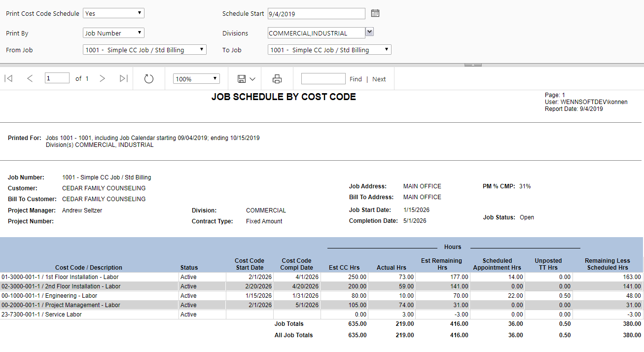The image size is (644, 352).
Task: Open the Schedule Start calendar picker
Action: point(375,13)
